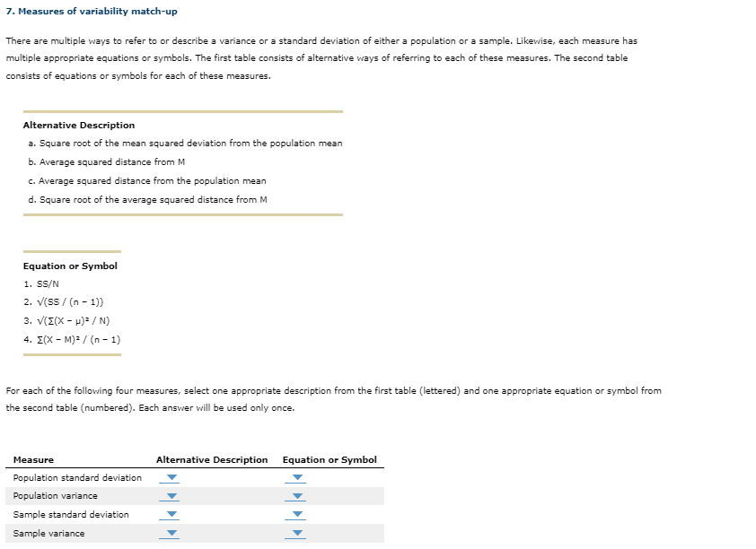Click the Alternative Description table header
Screen dimensions: 756x549
pyautogui.click(x=212, y=458)
